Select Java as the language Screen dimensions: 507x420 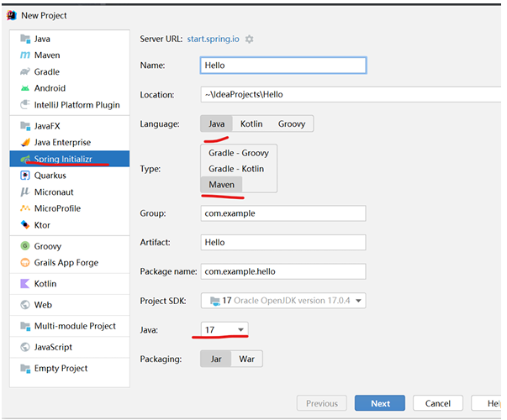pos(216,123)
